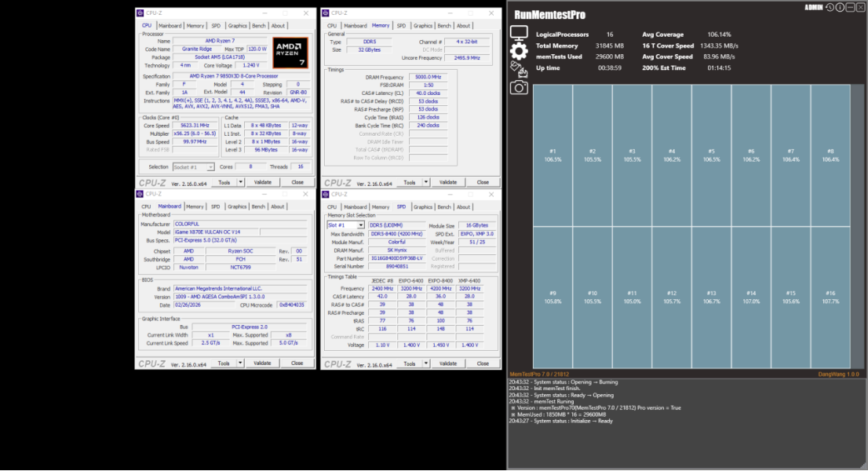Click Tools button in CPU-Z window showing SPD tab
Image resolution: width=868 pixels, height=471 pixels.
tap(409, 363)
